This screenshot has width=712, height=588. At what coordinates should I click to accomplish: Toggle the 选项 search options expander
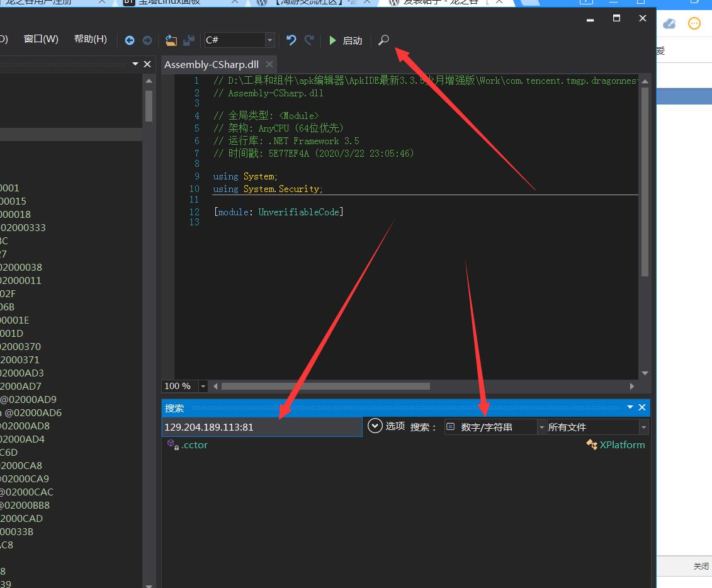pos(375,426)
